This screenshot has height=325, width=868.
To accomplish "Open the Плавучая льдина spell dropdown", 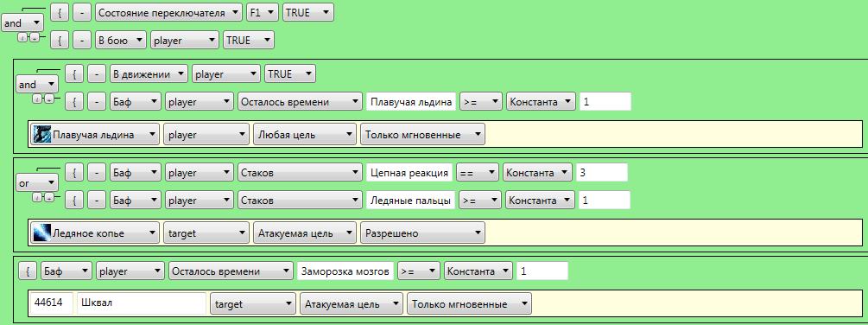I will tap(95, 135).
